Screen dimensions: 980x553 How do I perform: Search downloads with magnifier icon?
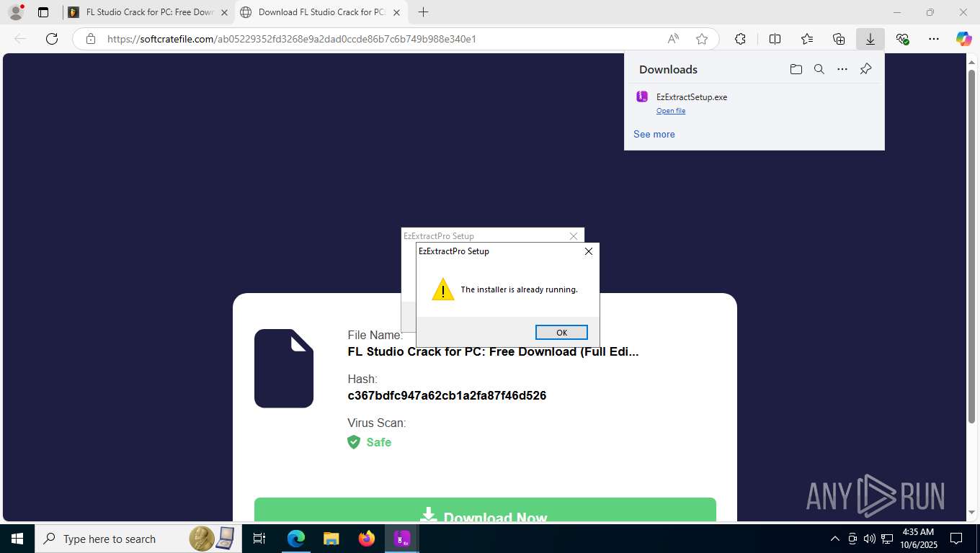(819, 69)
